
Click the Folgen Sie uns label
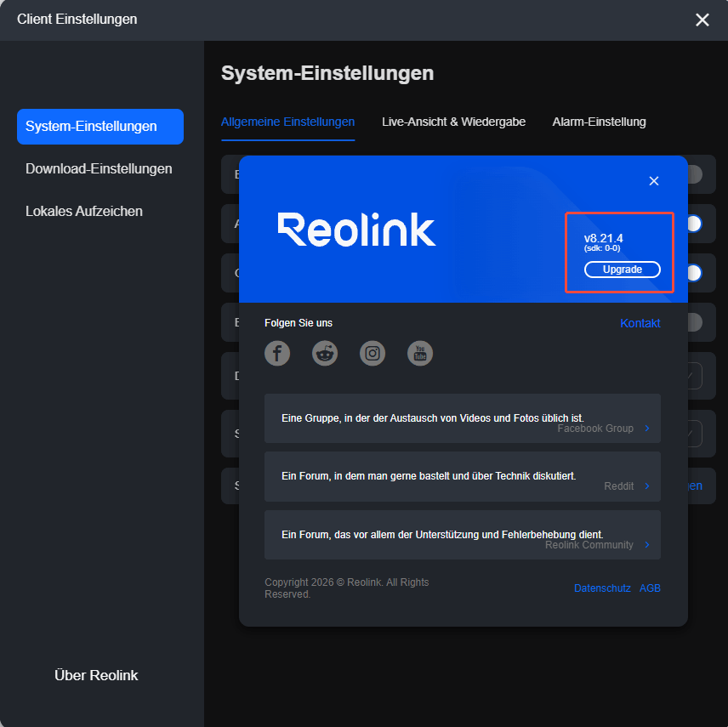(x=299, y=323)
